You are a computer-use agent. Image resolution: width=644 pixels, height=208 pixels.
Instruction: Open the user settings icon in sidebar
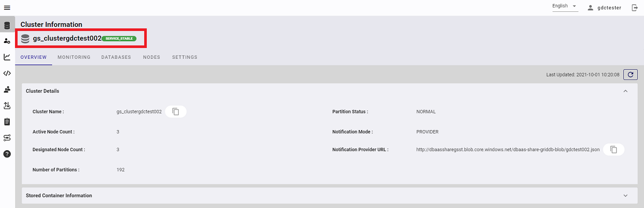[x=7, y=41]
